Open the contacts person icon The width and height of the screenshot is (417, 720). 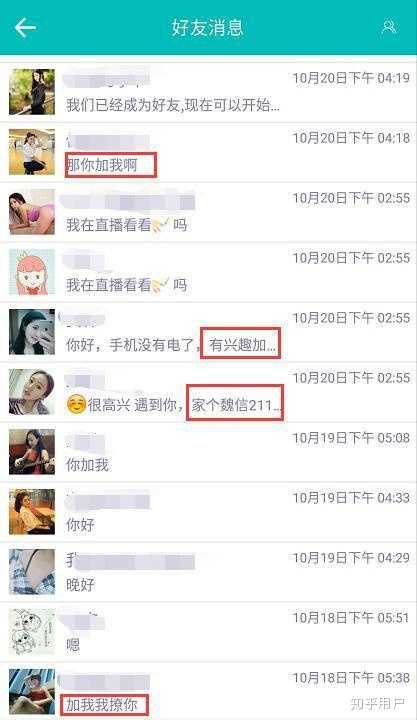(389, 27)
